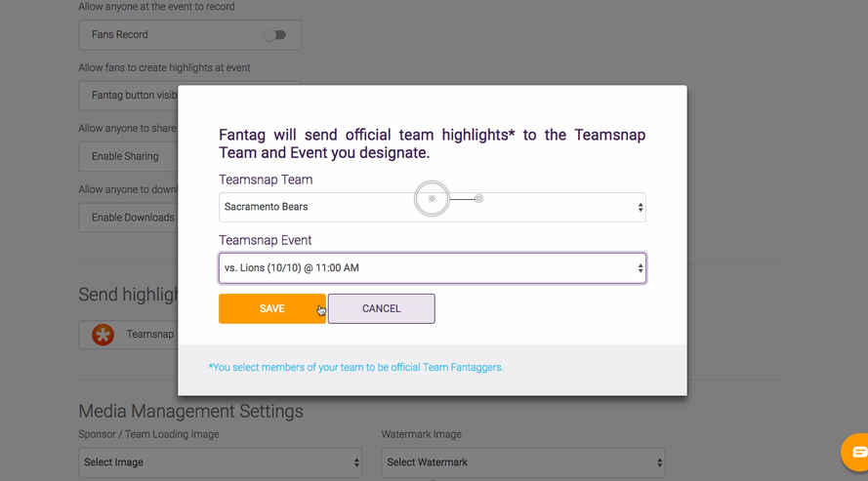
Task: Click the orange SAVE button
Action: coord(271,308)
